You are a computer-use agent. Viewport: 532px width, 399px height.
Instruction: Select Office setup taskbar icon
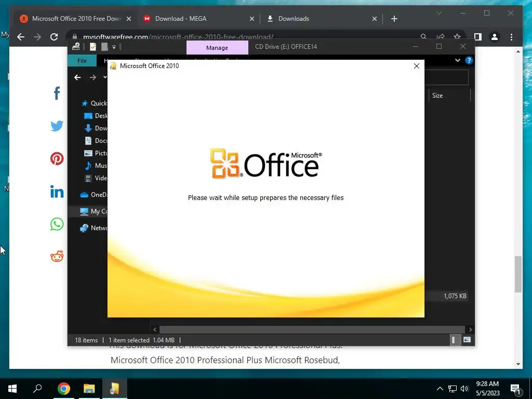[115, 389]
